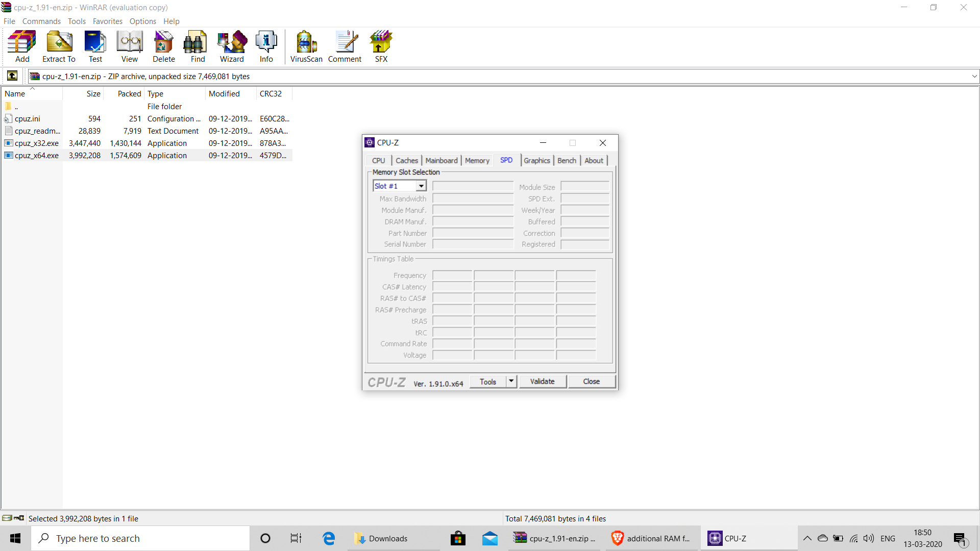The width and height of the screenshot is (980, 551).
Task: Open the Tools dropdown arrow in CPU-Z
Action: coord(511,381)
